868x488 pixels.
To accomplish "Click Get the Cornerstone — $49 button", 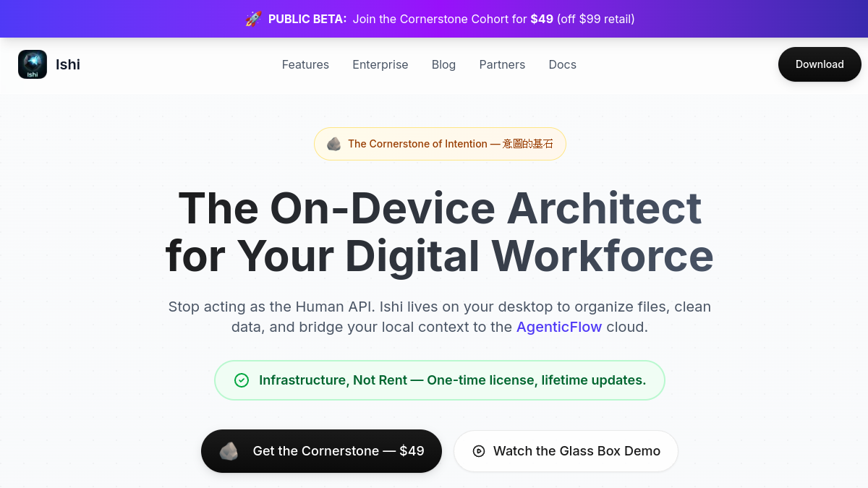I will point(321,451).
